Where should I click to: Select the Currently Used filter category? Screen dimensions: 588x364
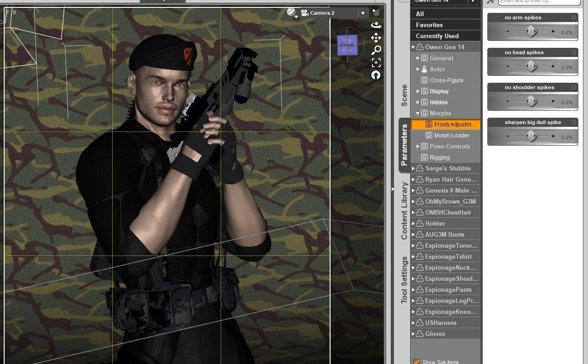point(445,36)
